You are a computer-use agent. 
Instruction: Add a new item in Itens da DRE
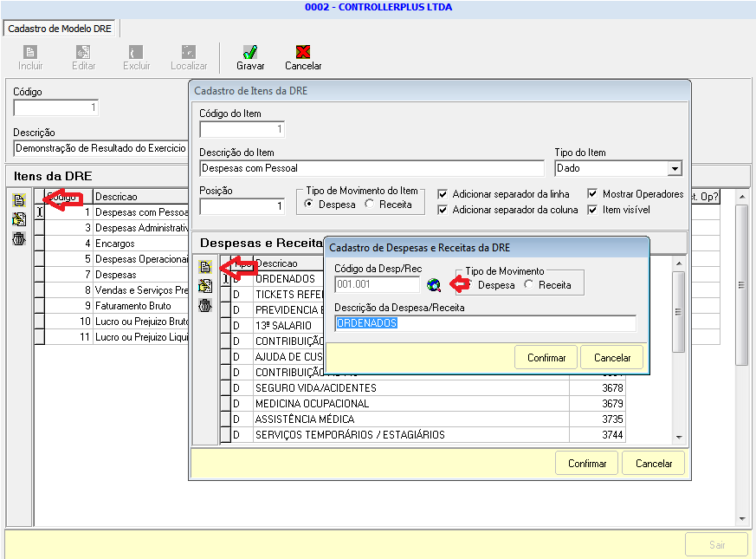19,200
